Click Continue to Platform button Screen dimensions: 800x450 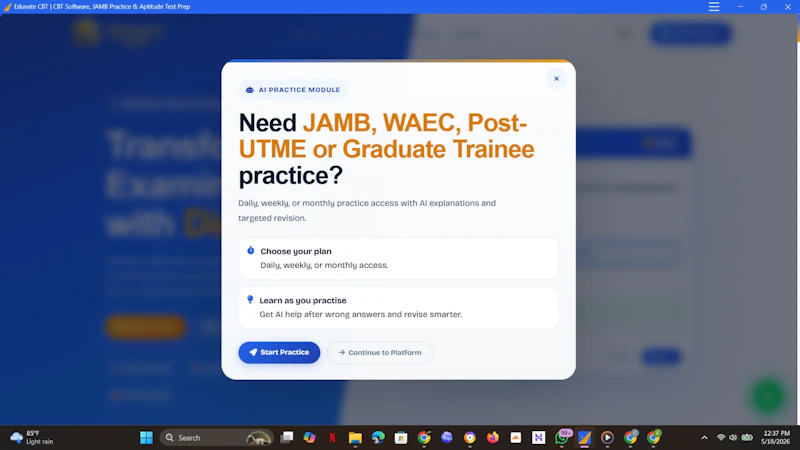click(380, 353)
